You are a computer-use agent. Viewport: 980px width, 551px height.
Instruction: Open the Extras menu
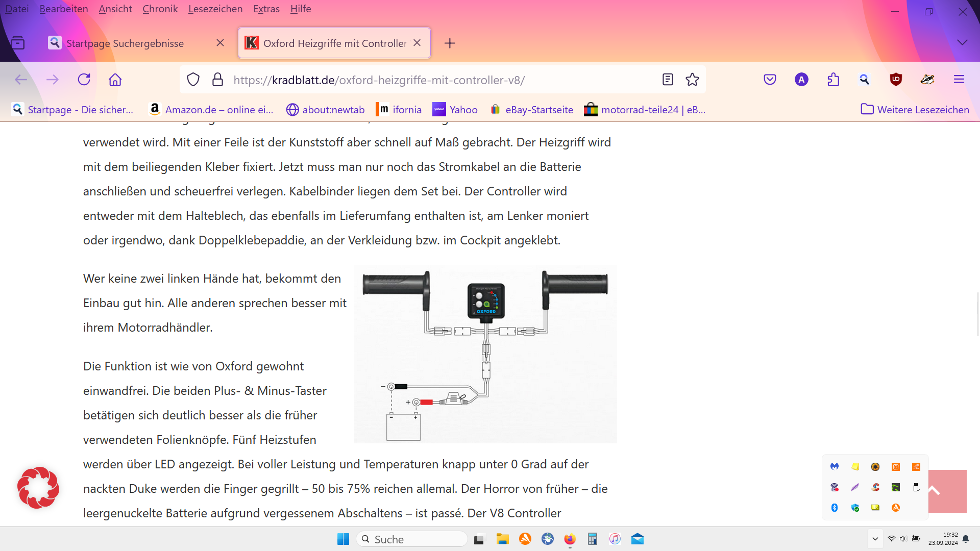pos(266,9)
